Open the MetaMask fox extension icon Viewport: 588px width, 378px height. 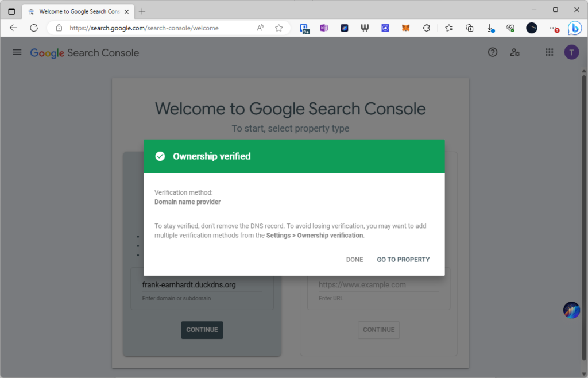pyautogui.click(x=405, y=28)
